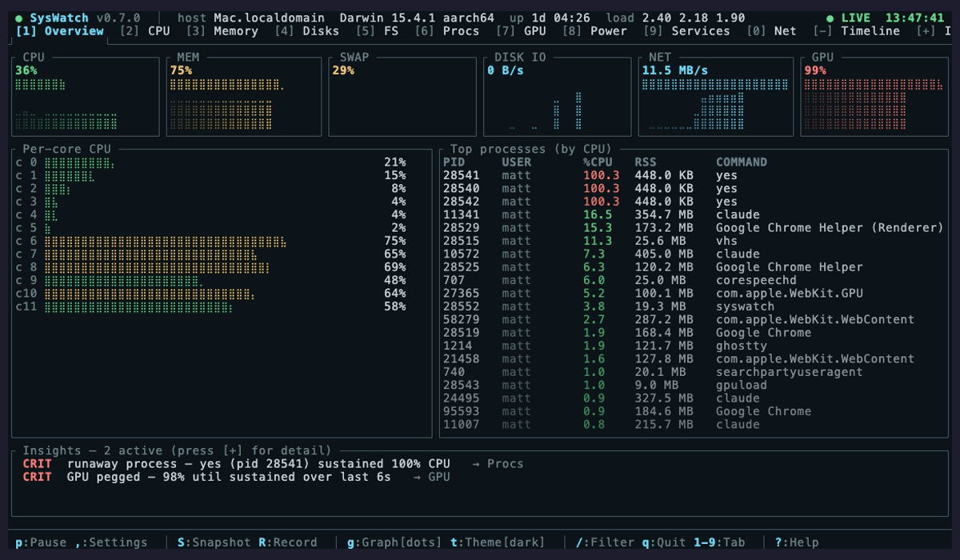This screenshot has width=960, height=560.
Task: Toggle t:Theme[dark] setting
Action: click(498, 542)
